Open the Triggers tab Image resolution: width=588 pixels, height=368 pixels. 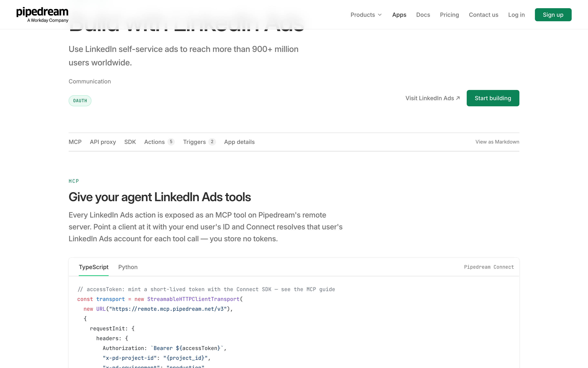pos(199,142)
